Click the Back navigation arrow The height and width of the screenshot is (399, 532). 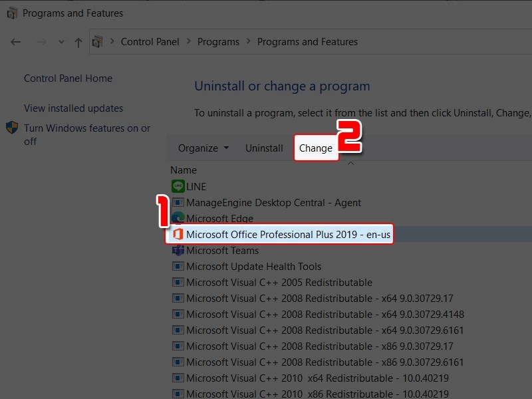tap(15, 42)
